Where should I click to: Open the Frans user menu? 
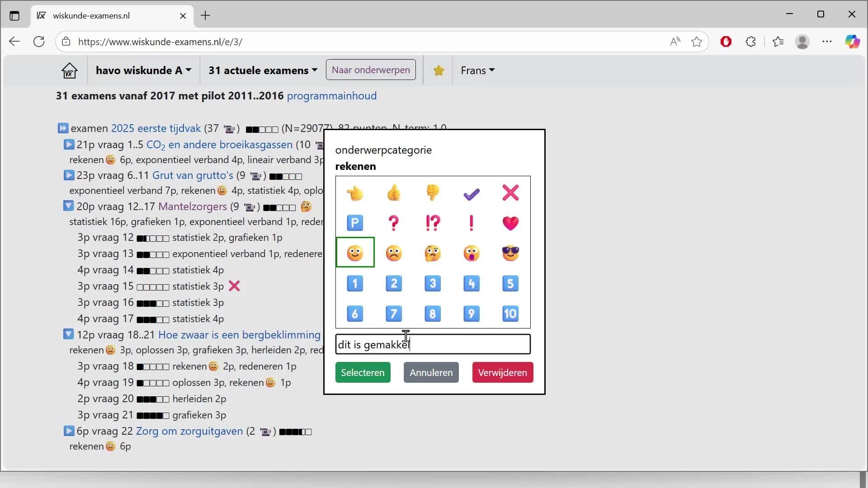point(477,70)
